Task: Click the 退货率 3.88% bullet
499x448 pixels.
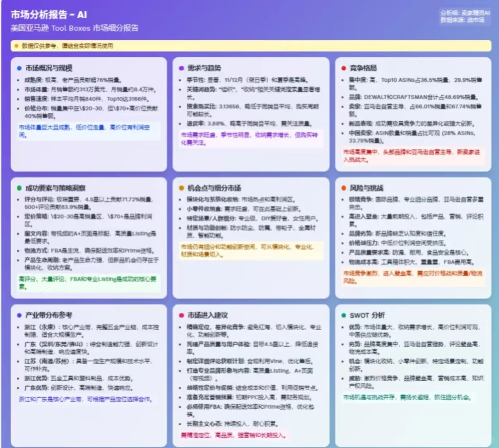Action: click(x=249, y=123)
